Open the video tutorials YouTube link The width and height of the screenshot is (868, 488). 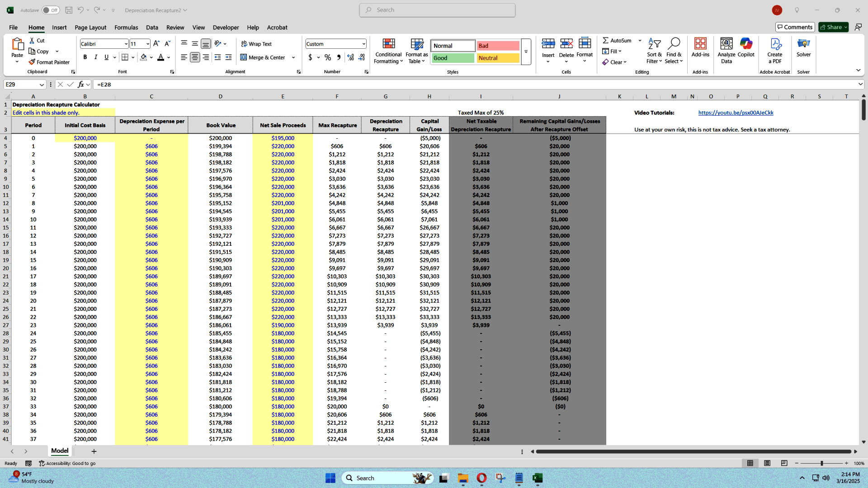point(736,113)
